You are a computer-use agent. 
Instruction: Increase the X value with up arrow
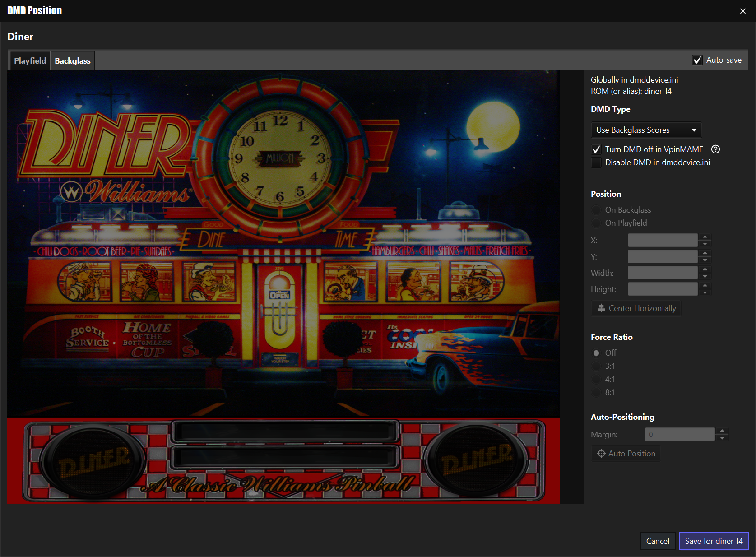pyautogui.click(x=705, y=237)
